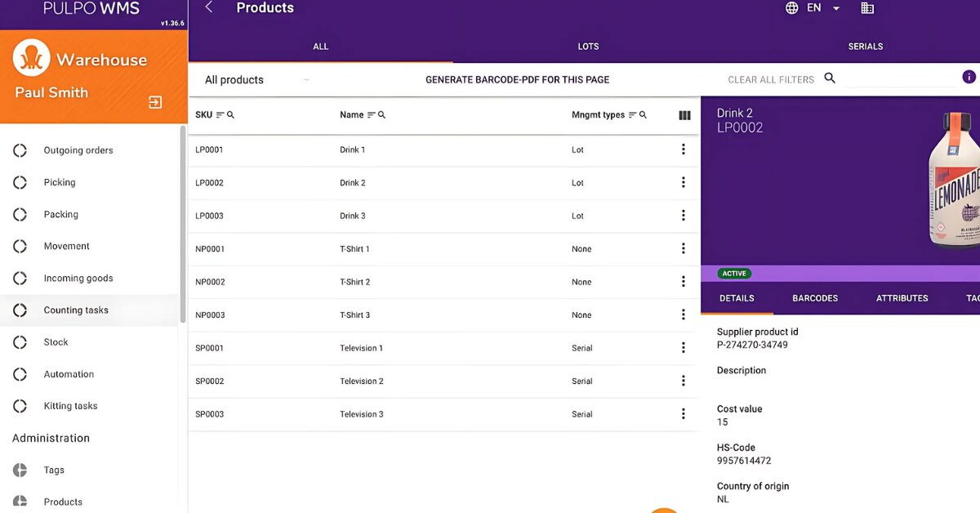Open Counting tasks in the sidebar
This screenshot has height=513, width=980.
[76, 310]
